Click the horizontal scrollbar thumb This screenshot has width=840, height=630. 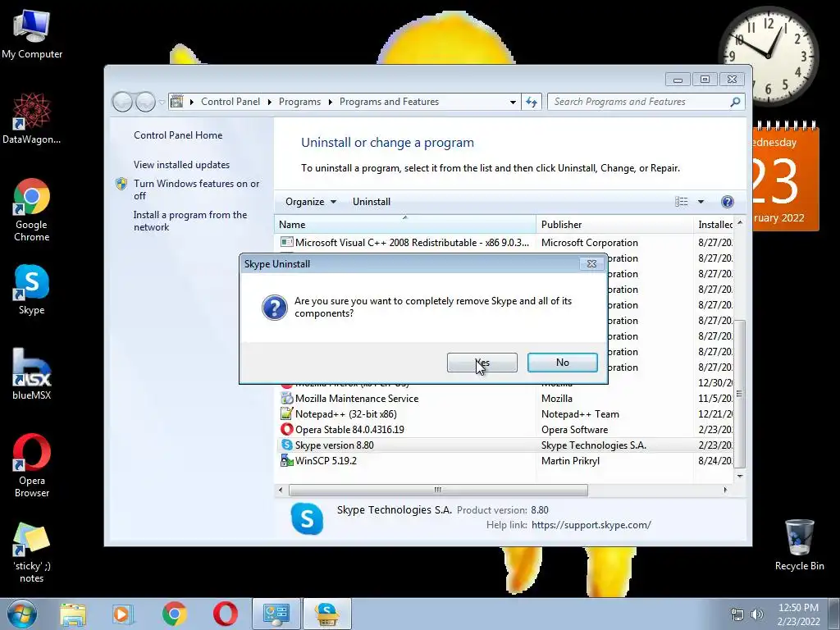click(438, 490)
